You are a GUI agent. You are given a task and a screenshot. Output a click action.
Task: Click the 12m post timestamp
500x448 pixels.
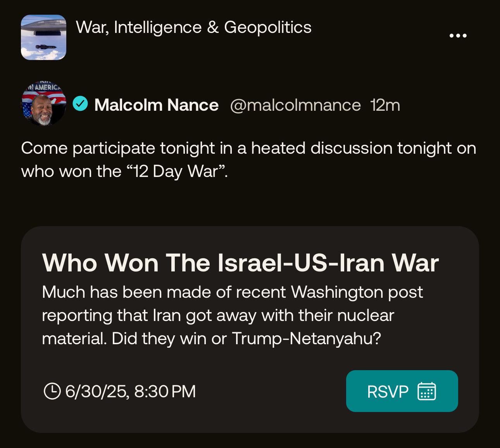385,105
